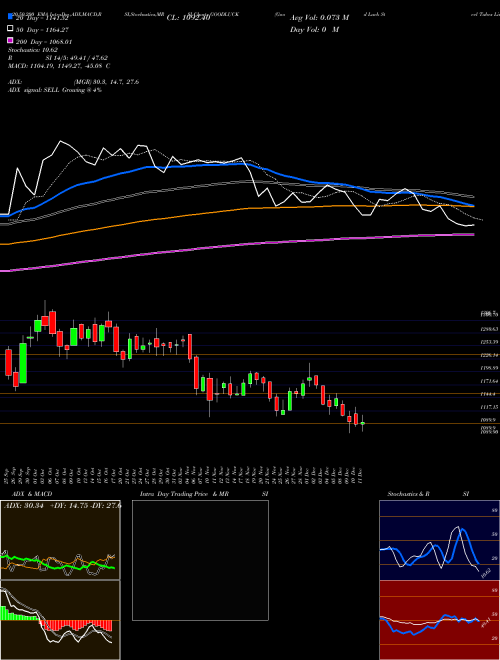This screenshot has width=500, height=660.
Task: Click the "Intra Day Trading Price & MRSI" title
Action: tap(204, 494)
